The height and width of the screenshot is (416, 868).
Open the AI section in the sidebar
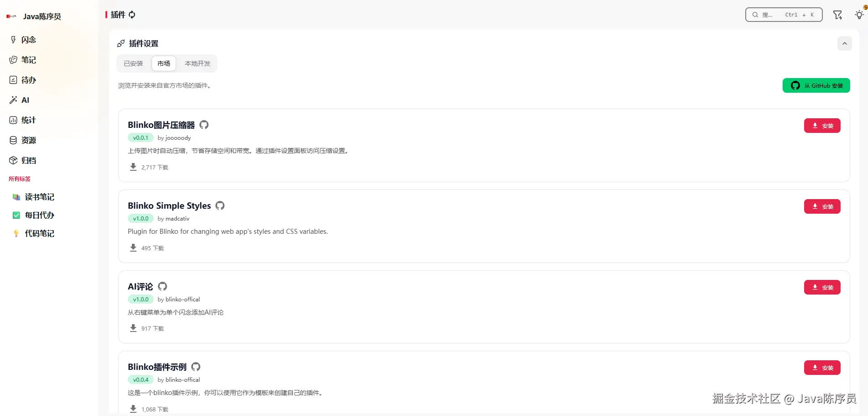coord(20,100)
